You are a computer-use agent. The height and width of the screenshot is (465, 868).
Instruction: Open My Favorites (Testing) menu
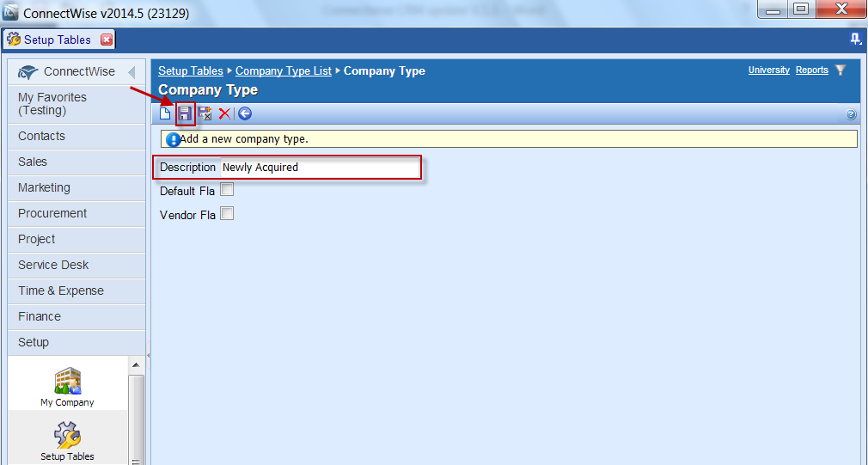(x=76, y=104)
